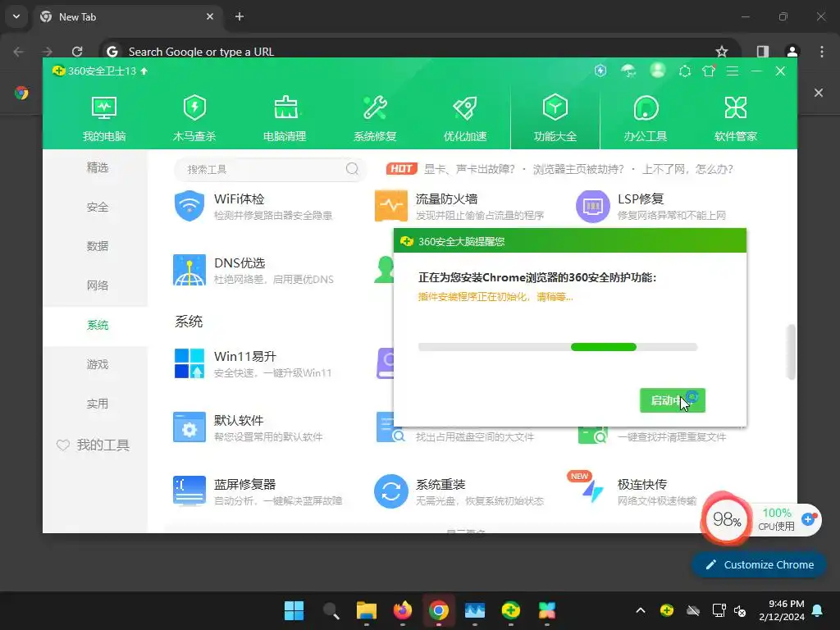This screenshot has width=840, height=630.
Task: Open Chrome side panel icon
Action: pos(762,52)
